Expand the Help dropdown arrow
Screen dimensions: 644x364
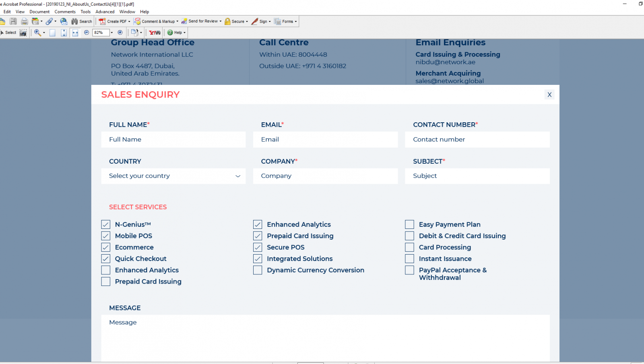(184, 33)
